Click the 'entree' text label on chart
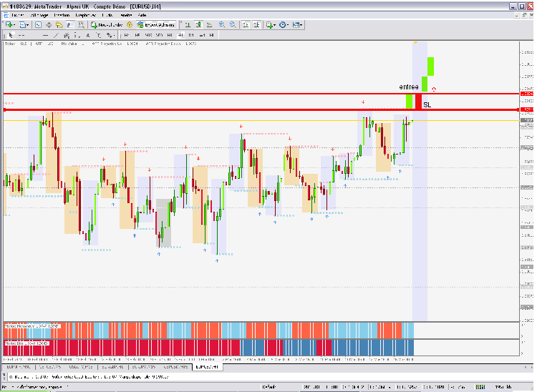 coord(409,87)
